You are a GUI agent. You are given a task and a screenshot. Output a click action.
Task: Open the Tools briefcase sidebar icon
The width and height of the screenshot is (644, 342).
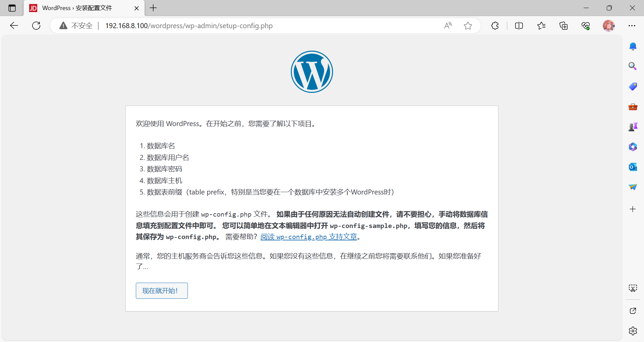point(633,107)
